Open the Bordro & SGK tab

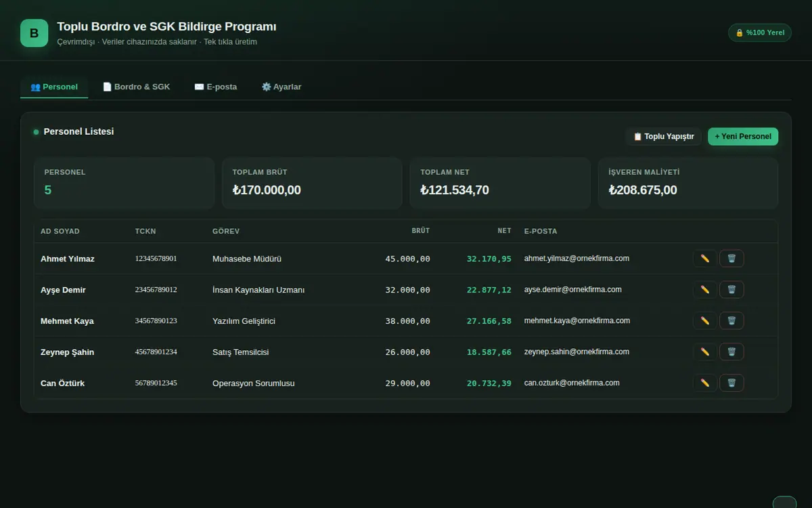pyautogui.click(x=136, y=87)
